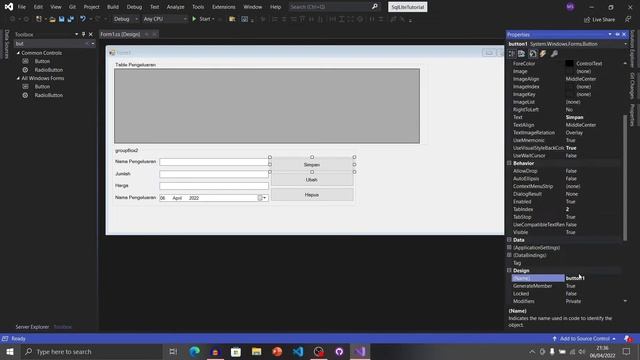Open Task View from taskbar
Screen dimensions: 640x360
[173, 351]
